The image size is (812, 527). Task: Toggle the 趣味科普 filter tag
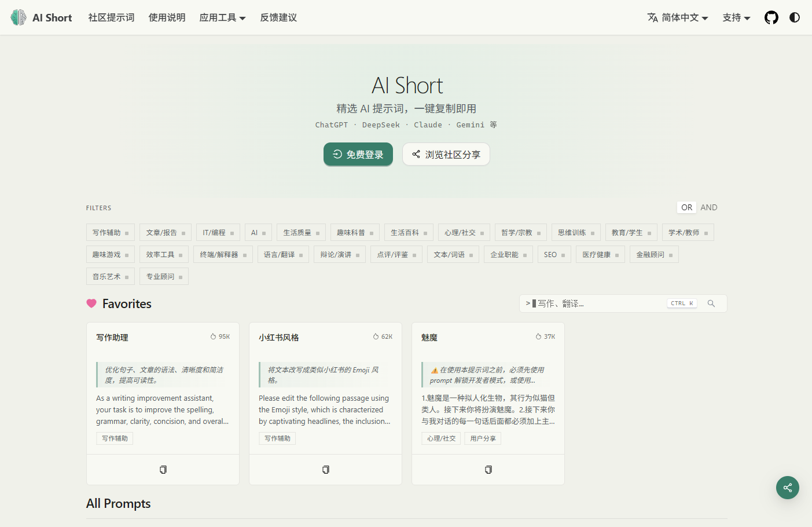pyautogui.click(x=355, y=232)
